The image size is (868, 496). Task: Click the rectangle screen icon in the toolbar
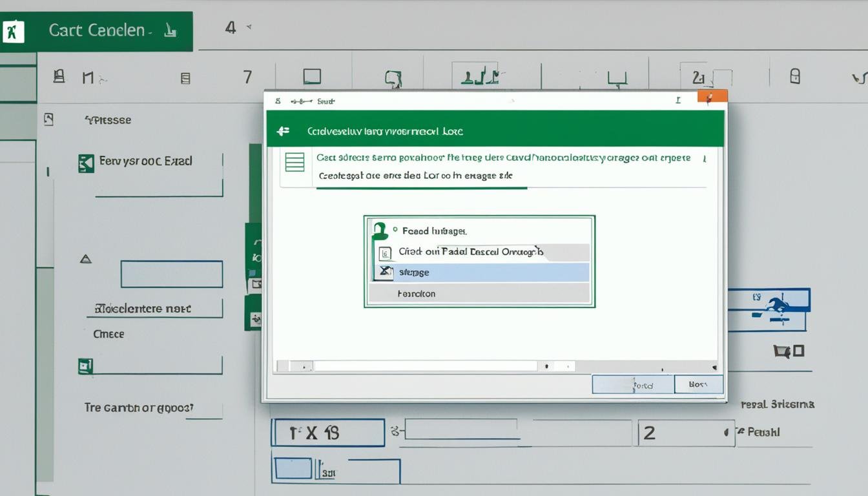click(312, 77)
